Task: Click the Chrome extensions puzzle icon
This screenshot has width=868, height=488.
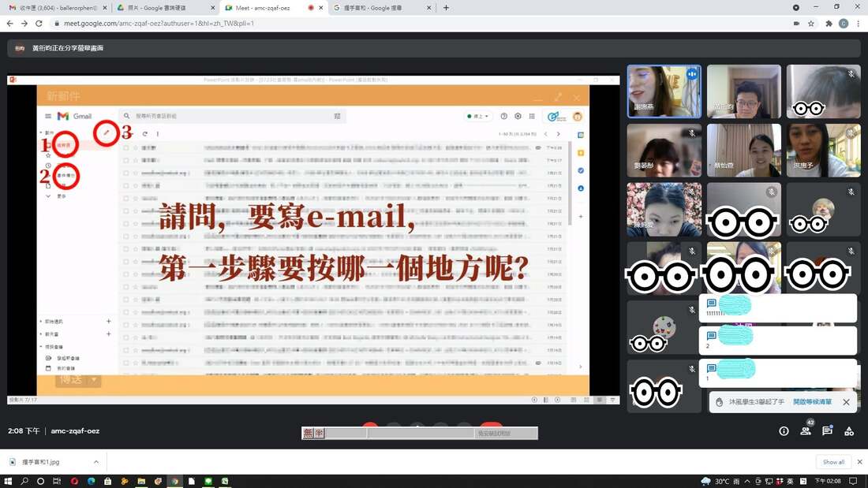Action: (829, 23)
